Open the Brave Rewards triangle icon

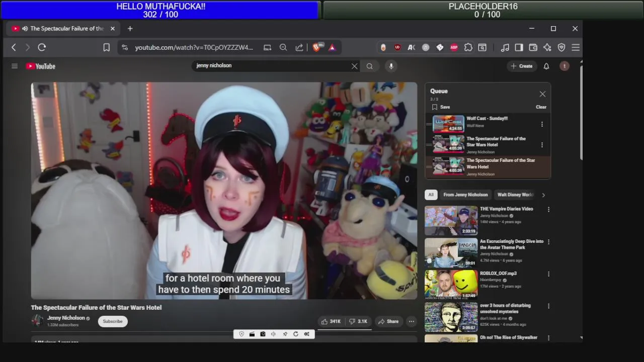[x=332, y=47]
